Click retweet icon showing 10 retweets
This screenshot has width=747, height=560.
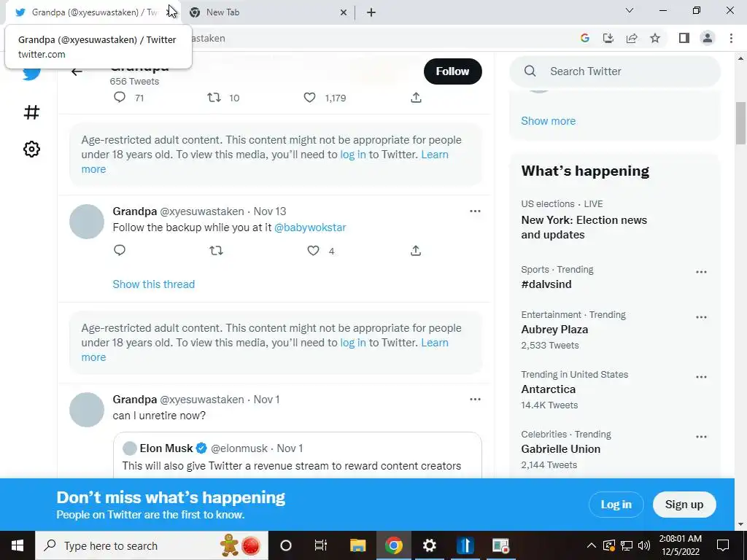pos(214,98)
